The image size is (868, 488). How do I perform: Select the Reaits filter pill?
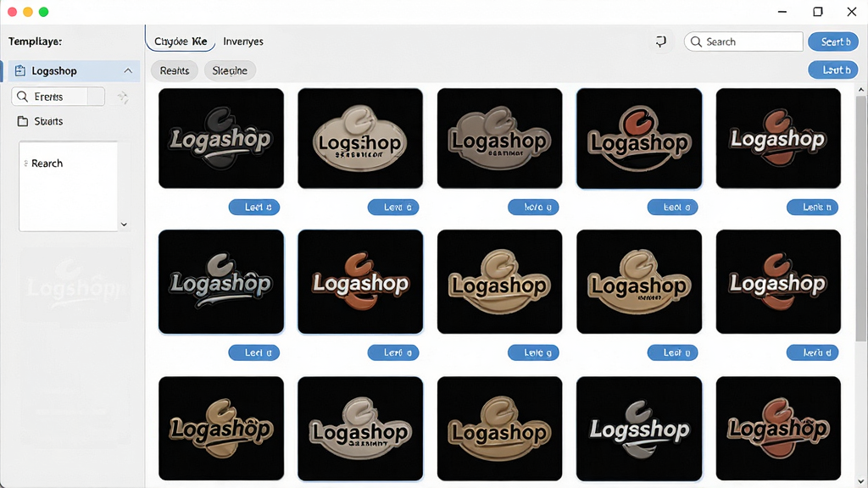(x=175, y=71)
